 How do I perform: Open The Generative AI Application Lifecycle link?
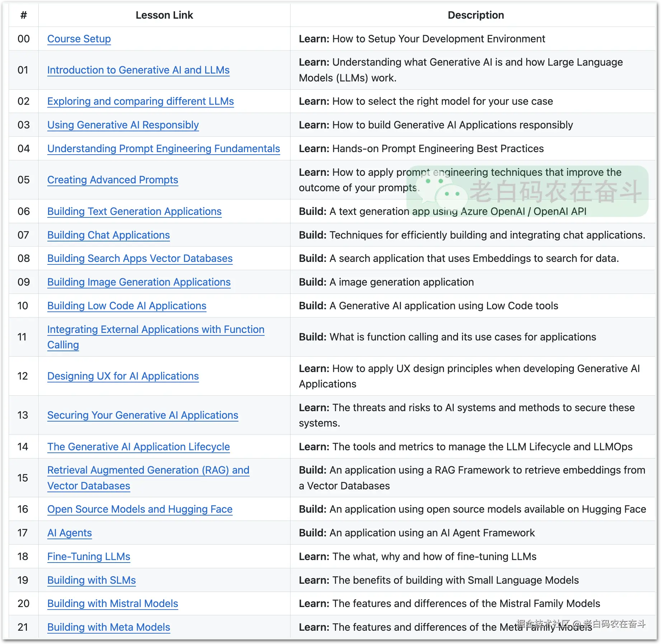pyautogui.click(x=138, y=447)
